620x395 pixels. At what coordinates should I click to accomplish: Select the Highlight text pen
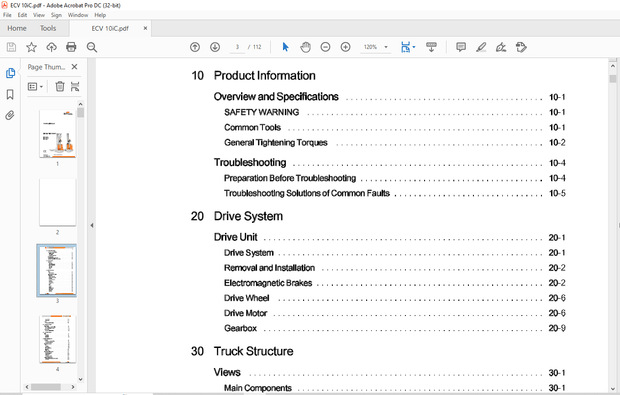(481, 47)
